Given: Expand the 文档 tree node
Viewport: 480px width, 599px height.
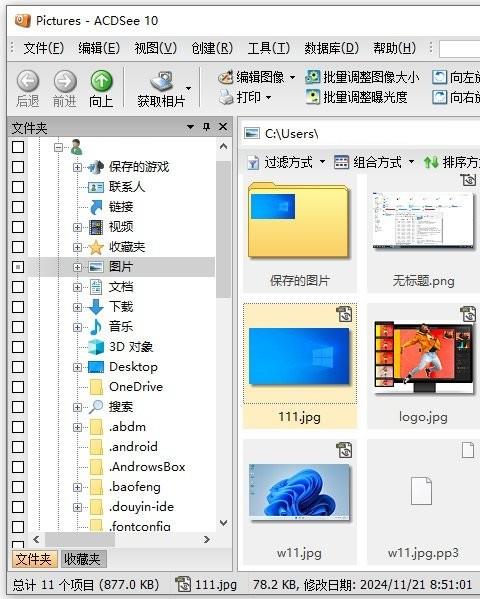Looking at the screenshot, I should (77, 287).
